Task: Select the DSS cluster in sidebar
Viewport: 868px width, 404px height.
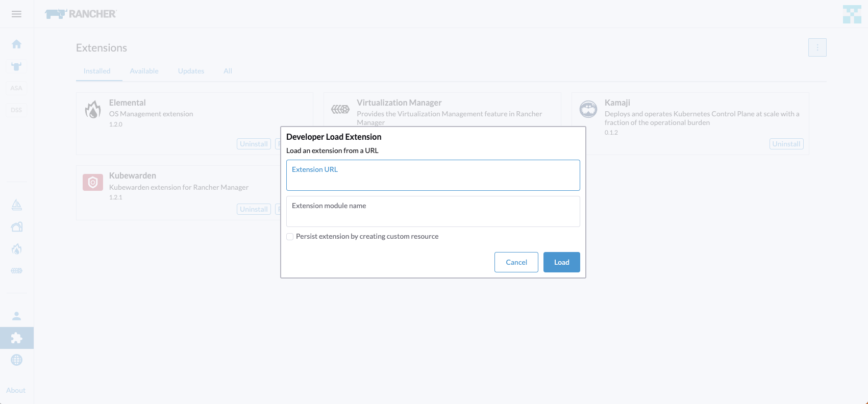Action: [x=16, y=110]
